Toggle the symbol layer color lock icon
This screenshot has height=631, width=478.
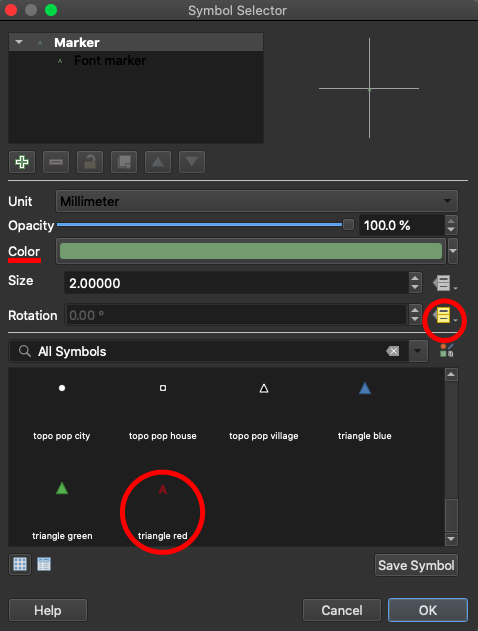coord(90,162)
